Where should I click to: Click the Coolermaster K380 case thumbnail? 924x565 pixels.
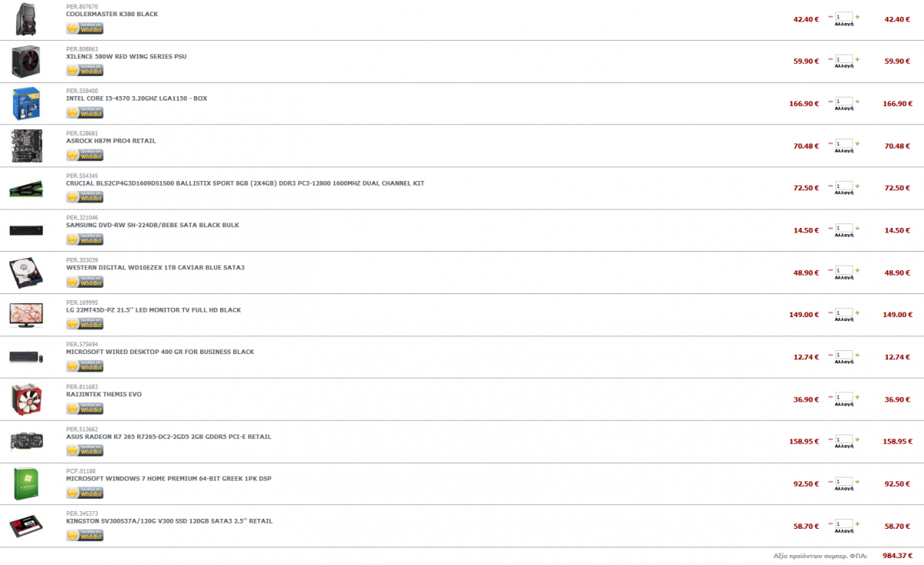[26, 19]
